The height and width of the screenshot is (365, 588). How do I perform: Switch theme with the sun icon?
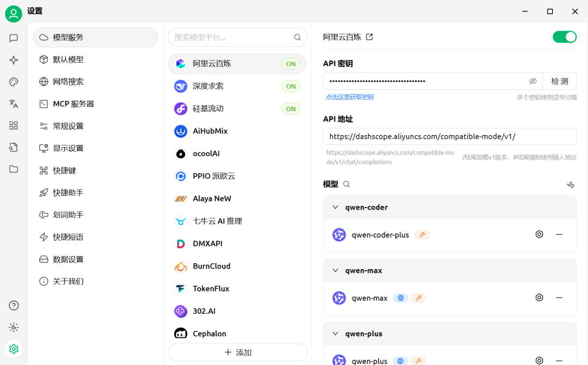pos(14,327)
